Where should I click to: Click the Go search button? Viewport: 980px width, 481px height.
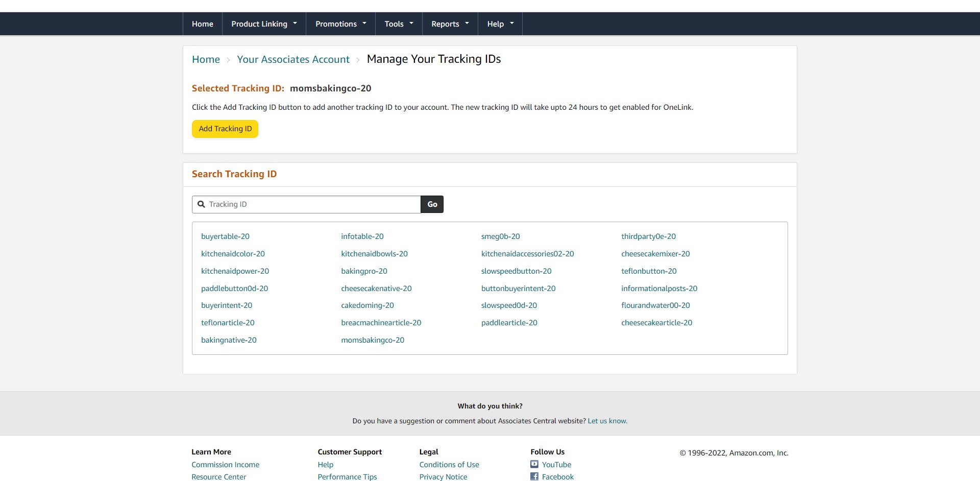(432, 204)
